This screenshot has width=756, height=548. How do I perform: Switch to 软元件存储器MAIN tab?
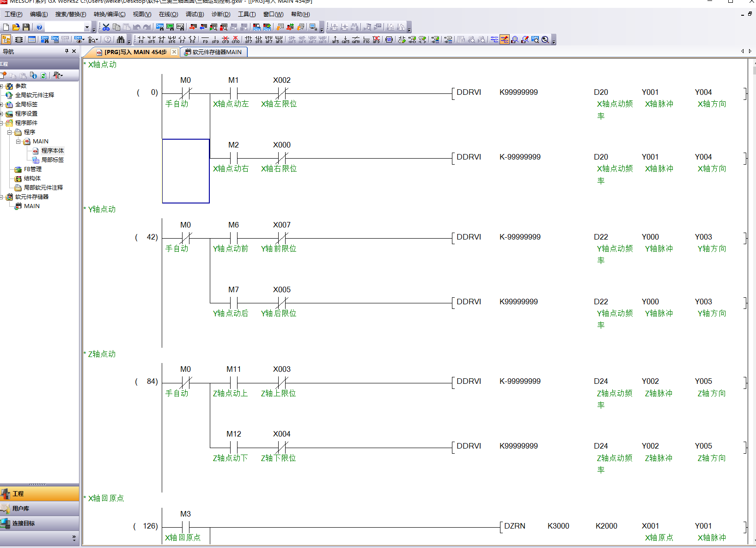[x=213, y=52]
